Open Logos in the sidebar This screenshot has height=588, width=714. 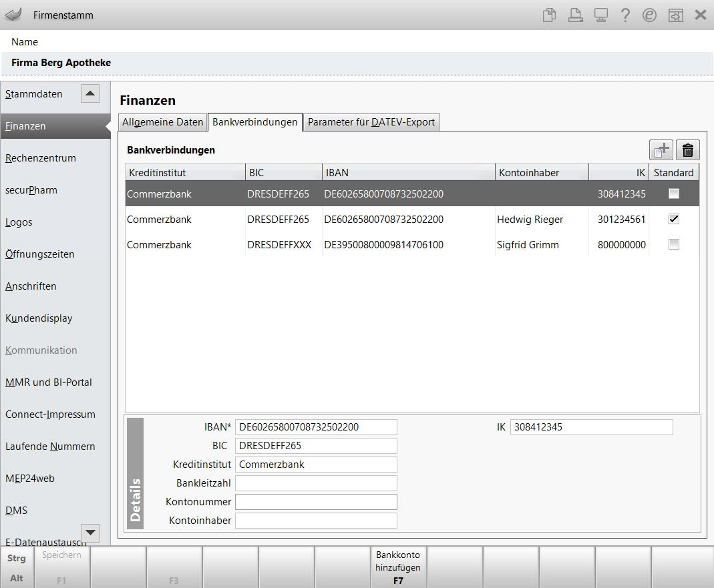pyautogui.click(x=19, y=222)
